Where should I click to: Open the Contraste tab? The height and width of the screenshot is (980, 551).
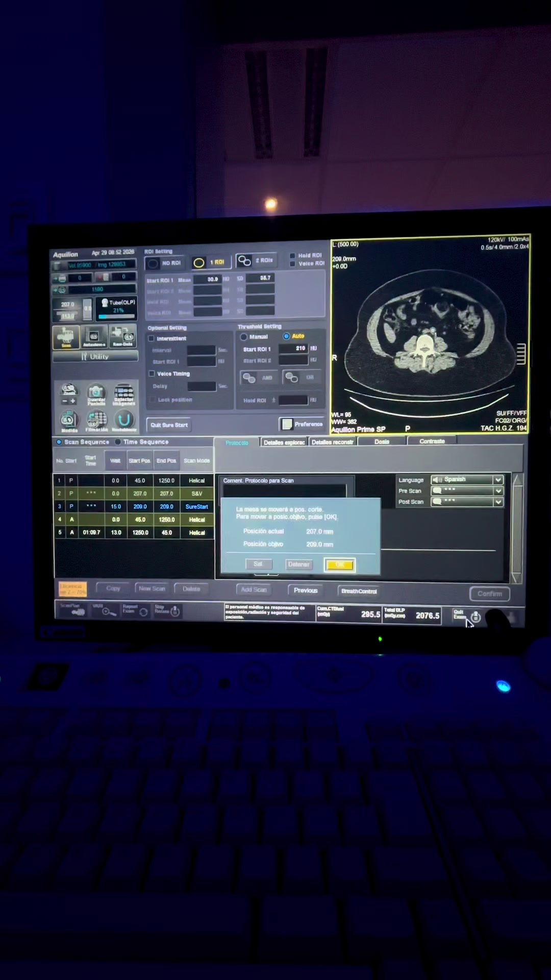tap(432, 441)
